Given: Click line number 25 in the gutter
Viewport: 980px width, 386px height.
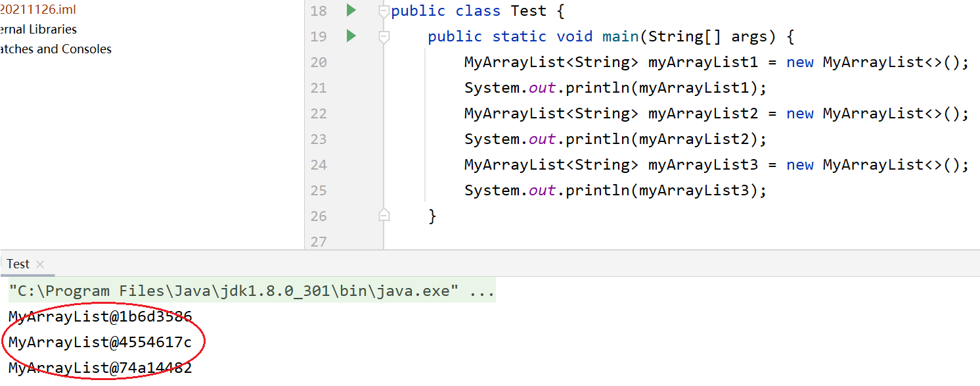Looking at the screenshot, I should coord(319,191).
